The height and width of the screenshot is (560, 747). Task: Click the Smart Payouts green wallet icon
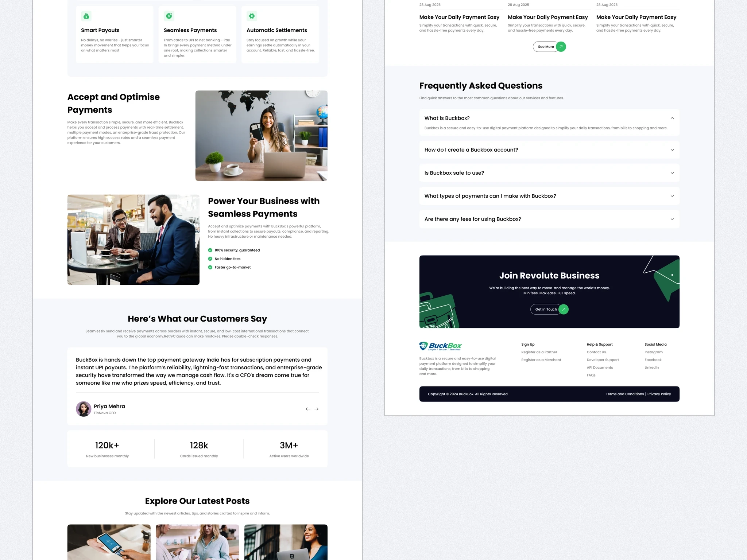(x=86, y=16)
